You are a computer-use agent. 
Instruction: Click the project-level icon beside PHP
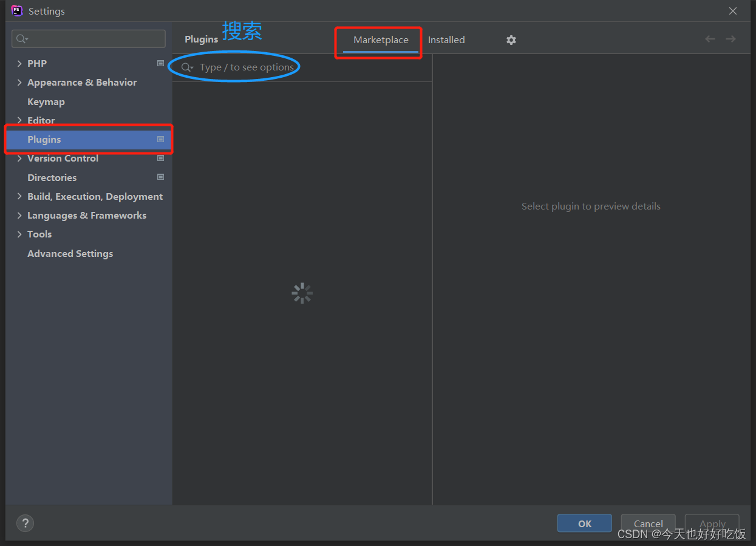[160, 63]
